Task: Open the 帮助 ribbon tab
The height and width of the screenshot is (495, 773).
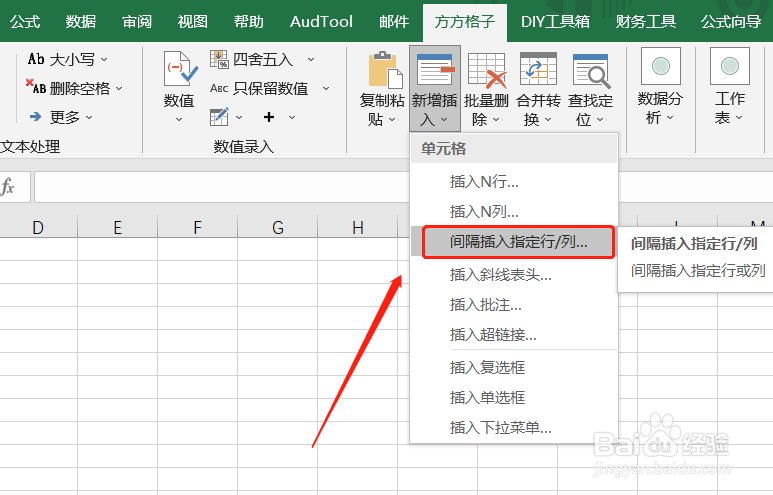Action: click(248, 22)
